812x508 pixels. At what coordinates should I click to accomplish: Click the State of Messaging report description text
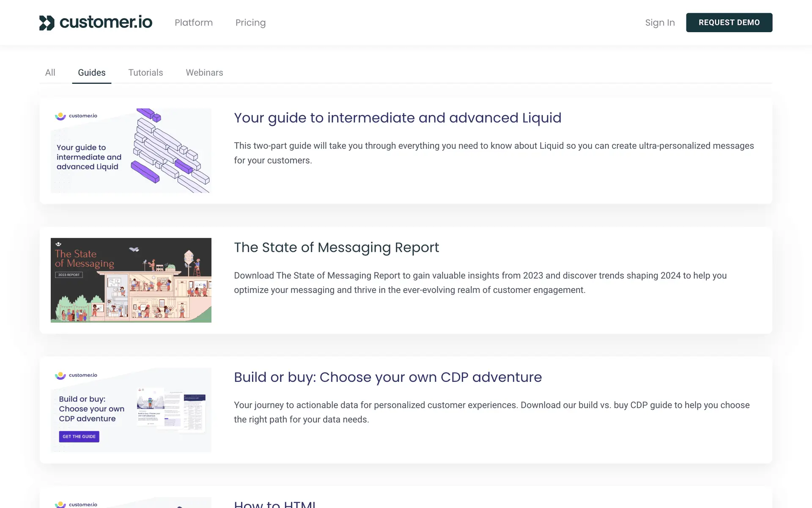(480, 282)
